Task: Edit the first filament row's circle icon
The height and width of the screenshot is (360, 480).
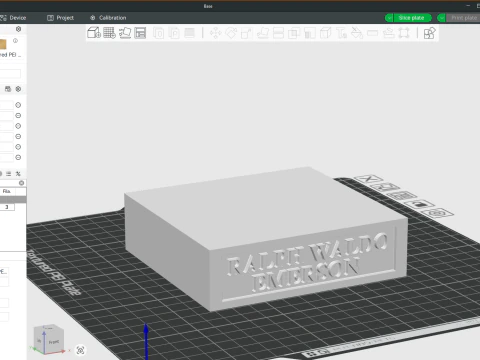Action: click(18, 105)
